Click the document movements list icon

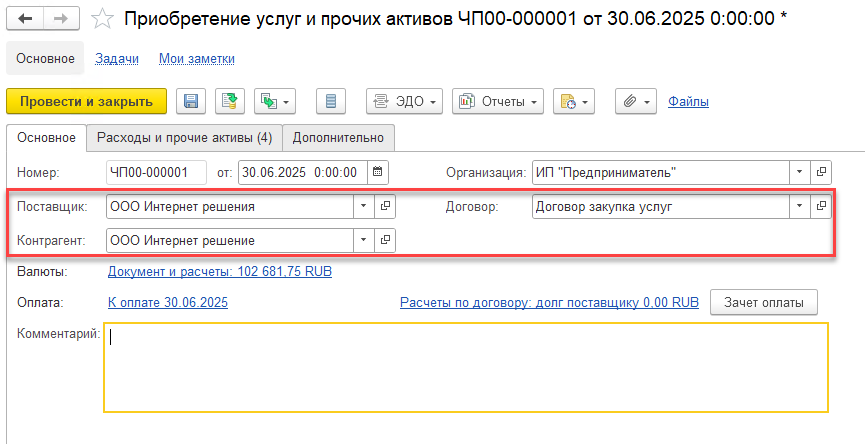point(331,101)
